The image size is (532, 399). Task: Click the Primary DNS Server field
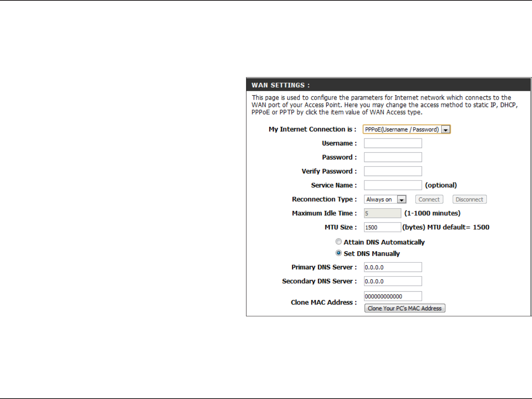[x=393, y=267]
